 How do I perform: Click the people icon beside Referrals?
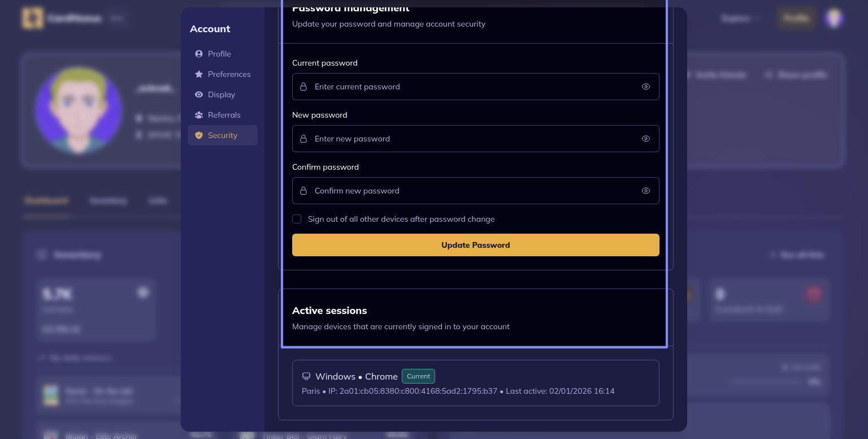point(199,115)
